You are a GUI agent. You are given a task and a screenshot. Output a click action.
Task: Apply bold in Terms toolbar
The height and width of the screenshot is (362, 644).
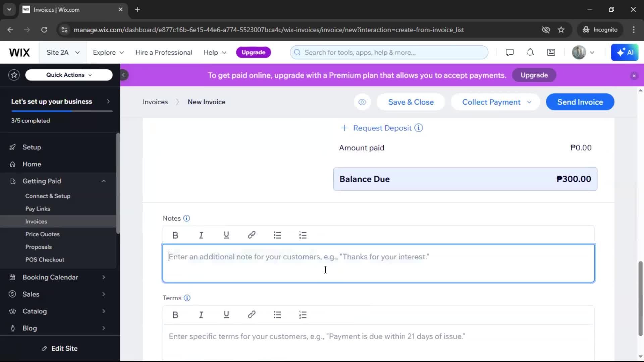pos(175,315)
